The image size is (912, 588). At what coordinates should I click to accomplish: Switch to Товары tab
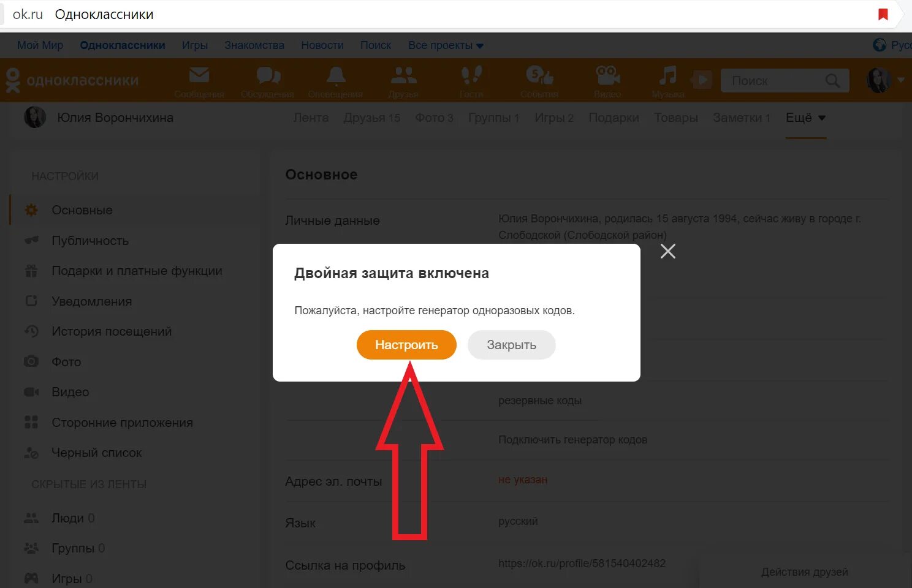(676, 118)
